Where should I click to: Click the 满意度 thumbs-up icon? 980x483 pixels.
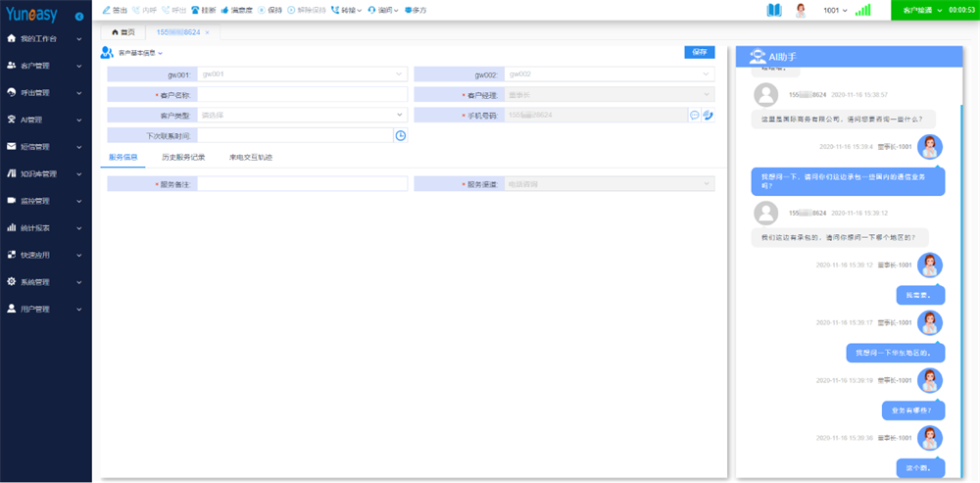pyautogui.click(x=224, y=10)
